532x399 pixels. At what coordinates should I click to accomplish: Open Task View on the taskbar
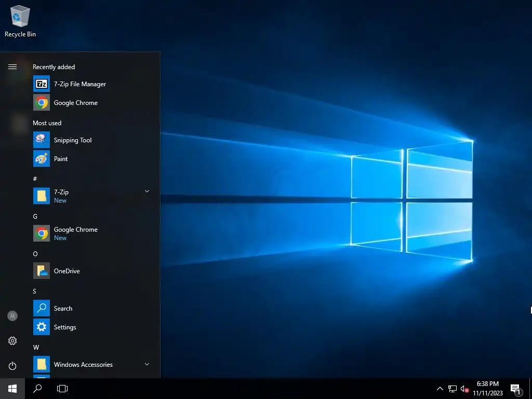coord(62,389)
